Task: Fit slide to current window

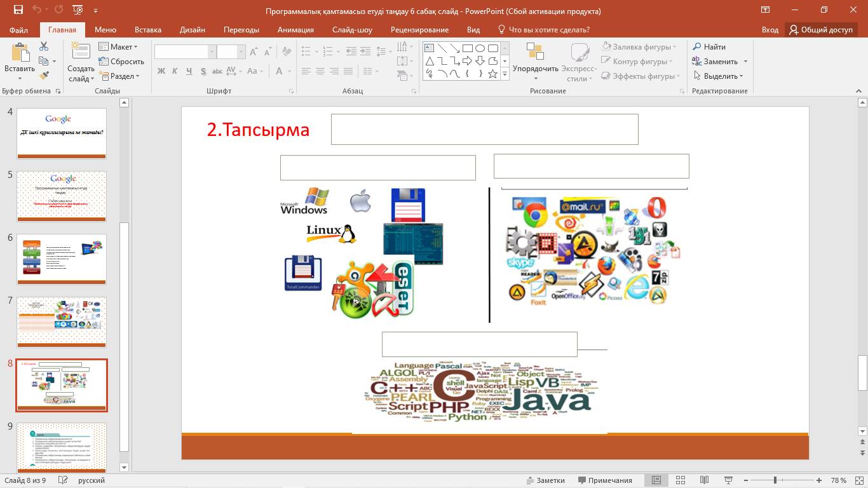Action: (x=858, y=480)
